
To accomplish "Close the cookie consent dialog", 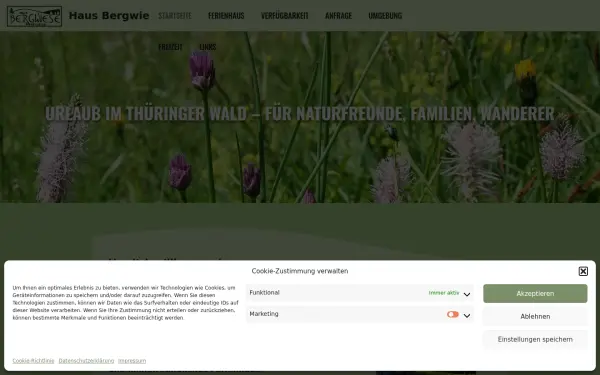I will pos(583,271).
